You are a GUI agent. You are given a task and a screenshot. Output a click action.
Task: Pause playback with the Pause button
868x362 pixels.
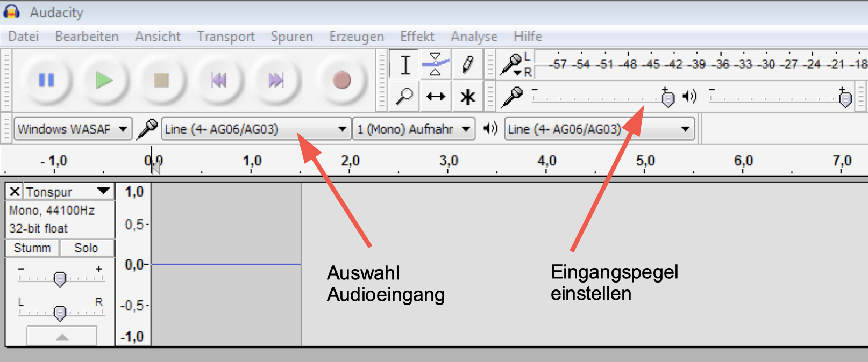[46, 81]
